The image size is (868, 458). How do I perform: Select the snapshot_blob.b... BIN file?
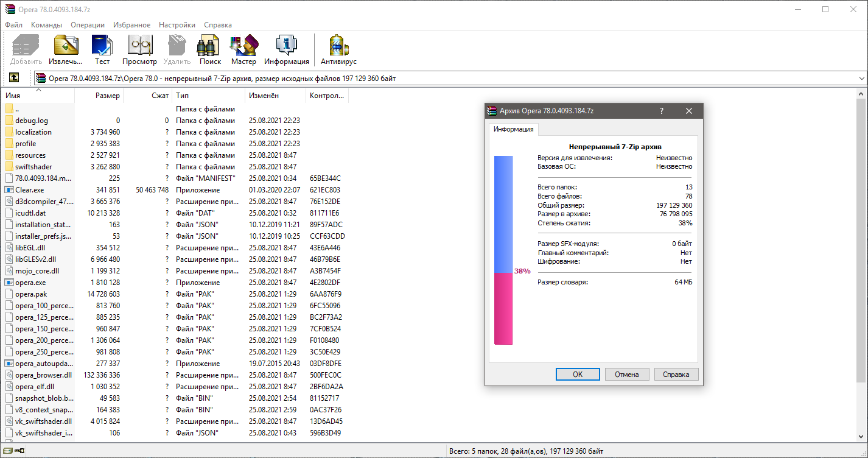coord(175,398)
